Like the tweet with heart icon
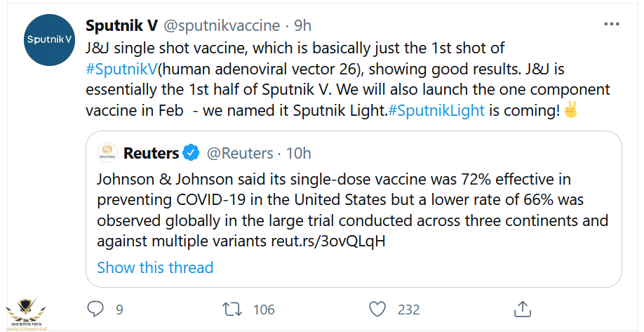This screenshot has width=644, height=332. click(x=377, y=309)
